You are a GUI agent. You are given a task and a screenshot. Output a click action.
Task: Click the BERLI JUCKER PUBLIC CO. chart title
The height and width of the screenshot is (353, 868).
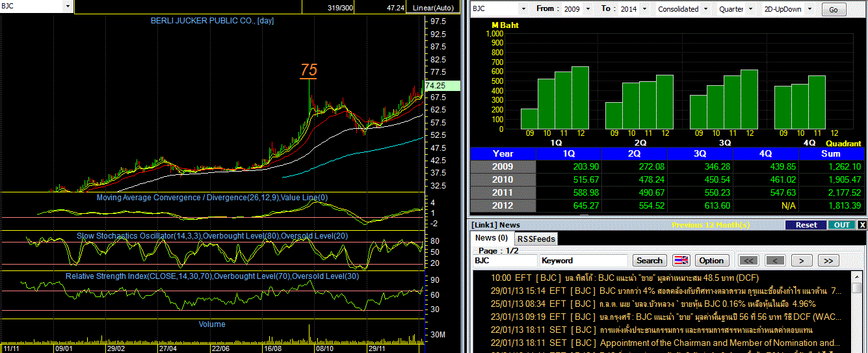(x=212, y=21)
